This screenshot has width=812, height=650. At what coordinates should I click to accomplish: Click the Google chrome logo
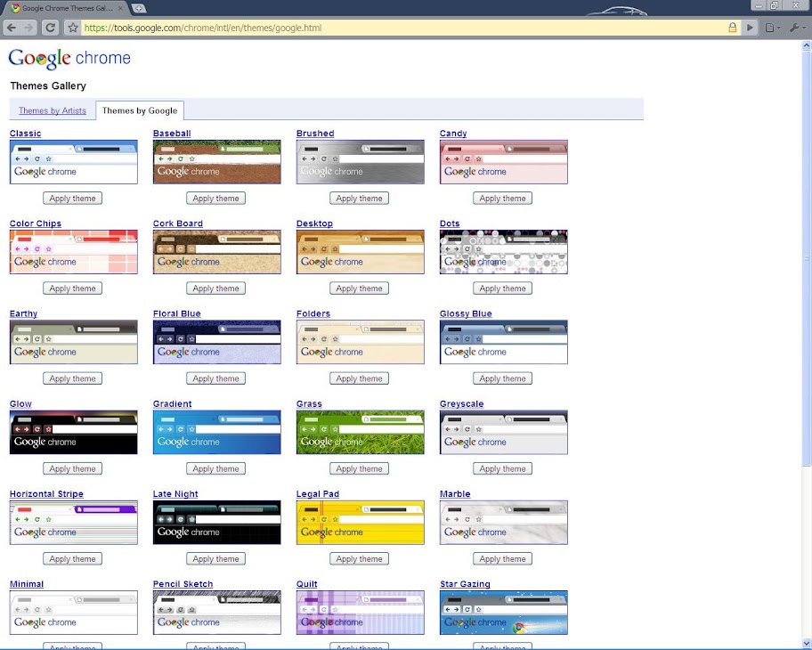(69, 58)
